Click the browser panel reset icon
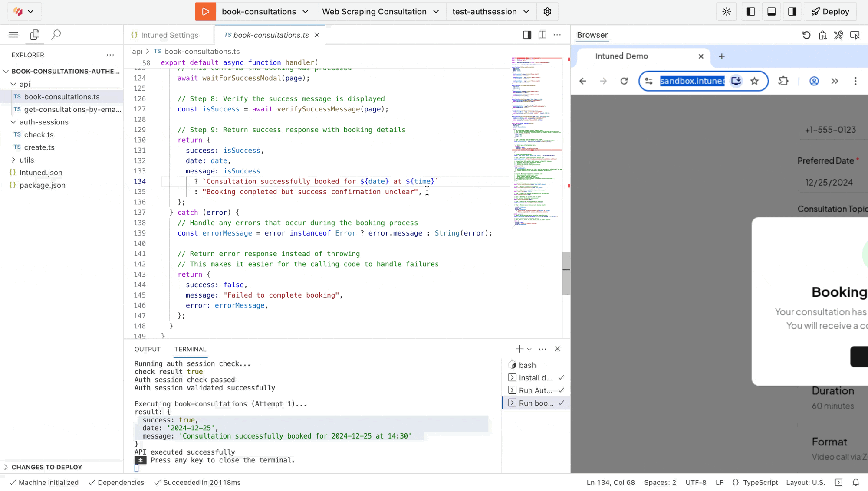The width and height of the screenshot is (868, 491). (806, 35)
